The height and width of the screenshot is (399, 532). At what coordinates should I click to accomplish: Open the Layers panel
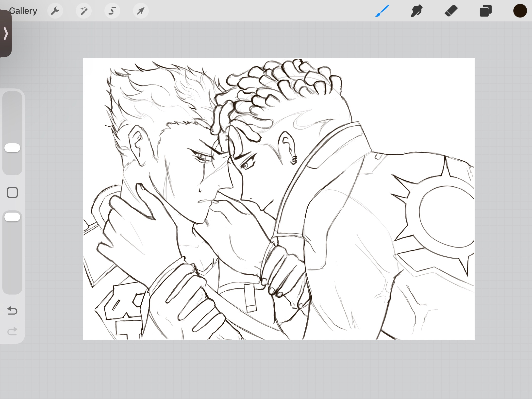pyautogui.click(x=485, y=11)
